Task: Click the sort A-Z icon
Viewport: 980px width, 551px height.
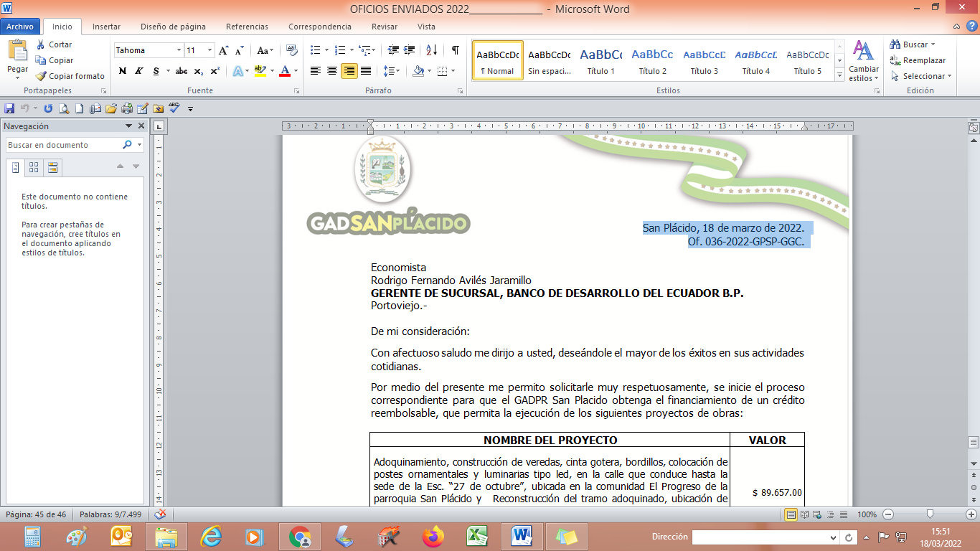Action: tap(431, 50)
